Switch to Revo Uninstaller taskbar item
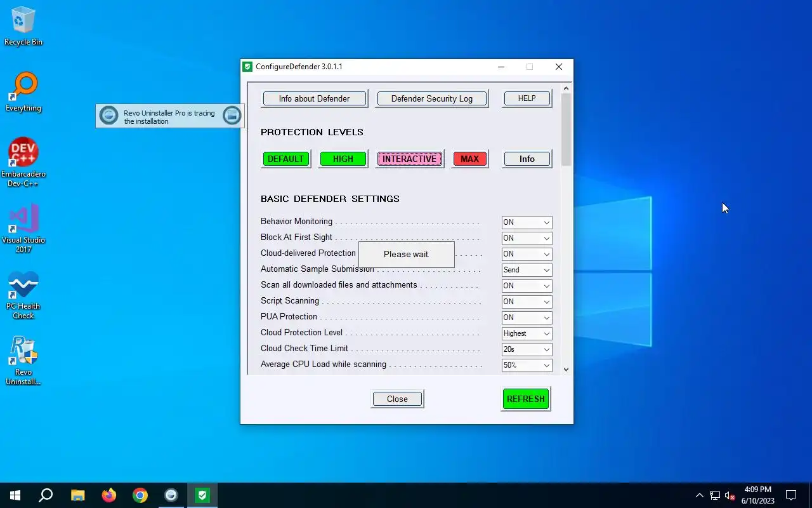The width and height of the screenshot is (812, 508). [171, 495]
